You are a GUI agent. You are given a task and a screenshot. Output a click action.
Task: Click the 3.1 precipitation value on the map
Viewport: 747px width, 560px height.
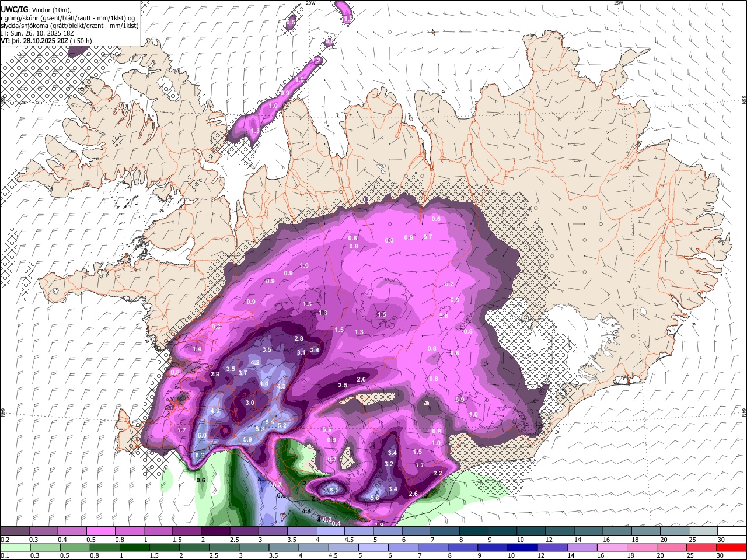pyautogui.click(x=301, y=352)
